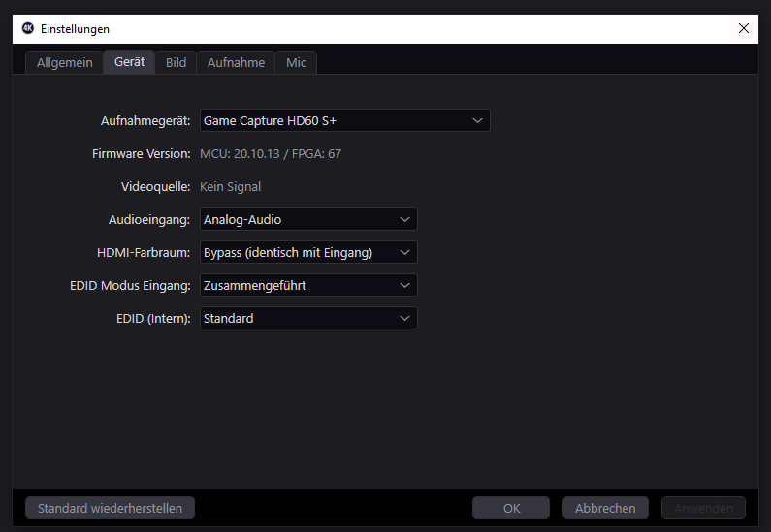Expand the EDID Modus Eingang dropdown
Viewport: 771px width, 532px height.
point(308,286)
